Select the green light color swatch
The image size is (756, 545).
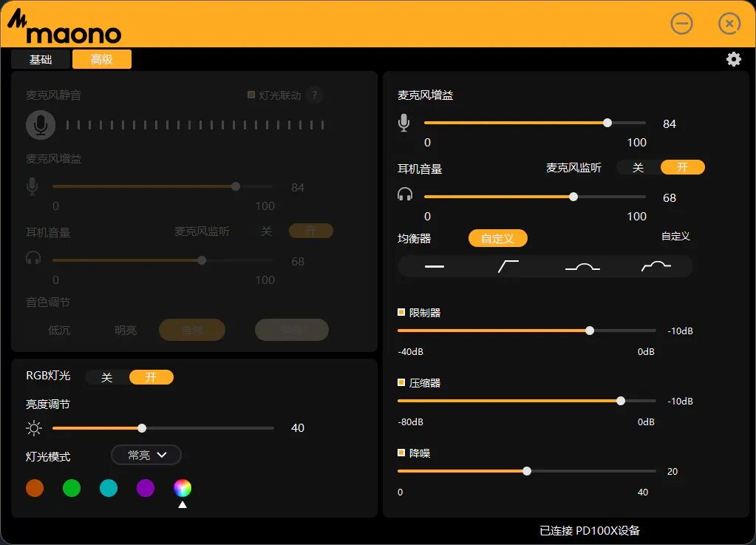click(x=72, y=488)
